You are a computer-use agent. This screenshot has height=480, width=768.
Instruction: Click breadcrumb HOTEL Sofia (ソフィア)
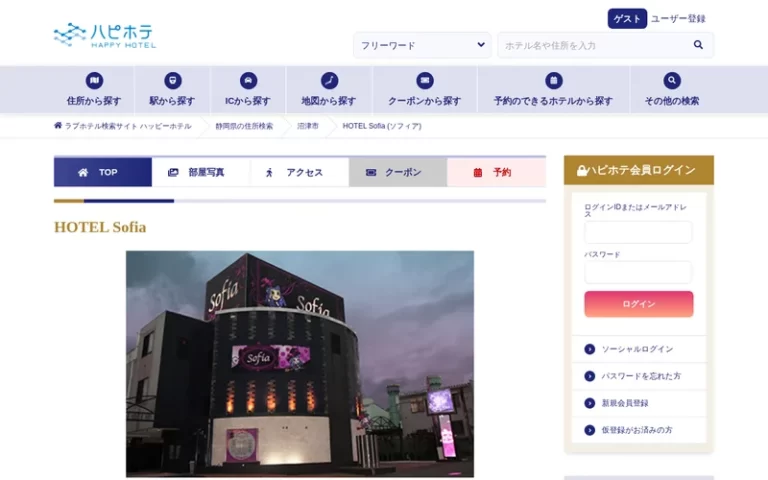(382, 126)
